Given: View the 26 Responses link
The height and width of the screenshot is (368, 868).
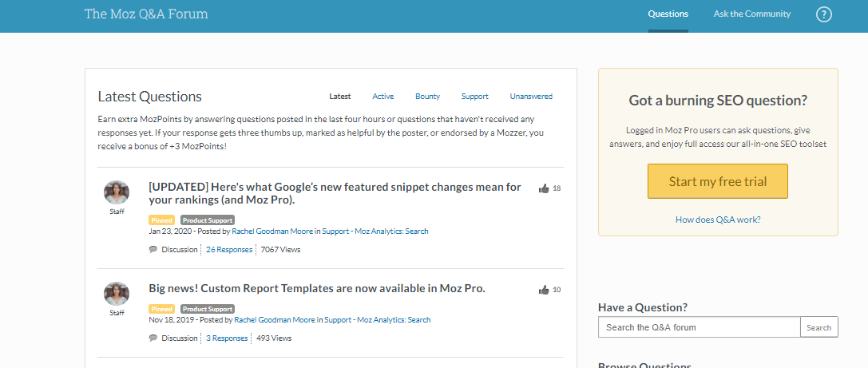Looking at the screenshot, I should pos(229,250).
